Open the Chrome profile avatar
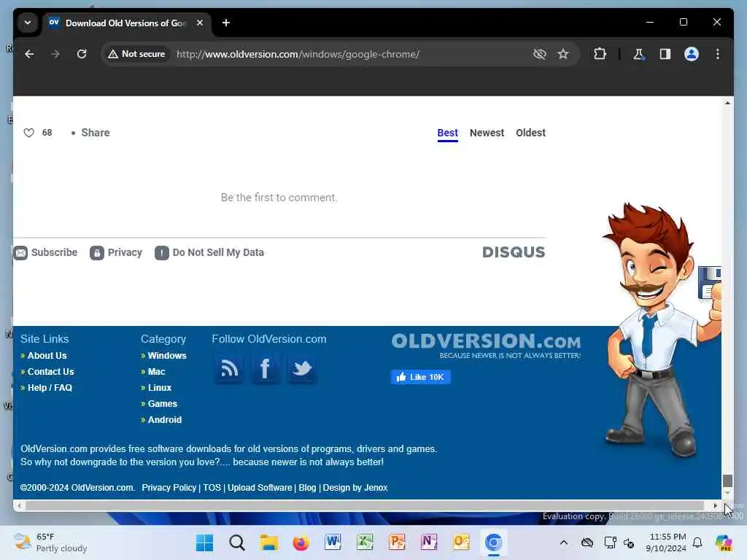 692,54
